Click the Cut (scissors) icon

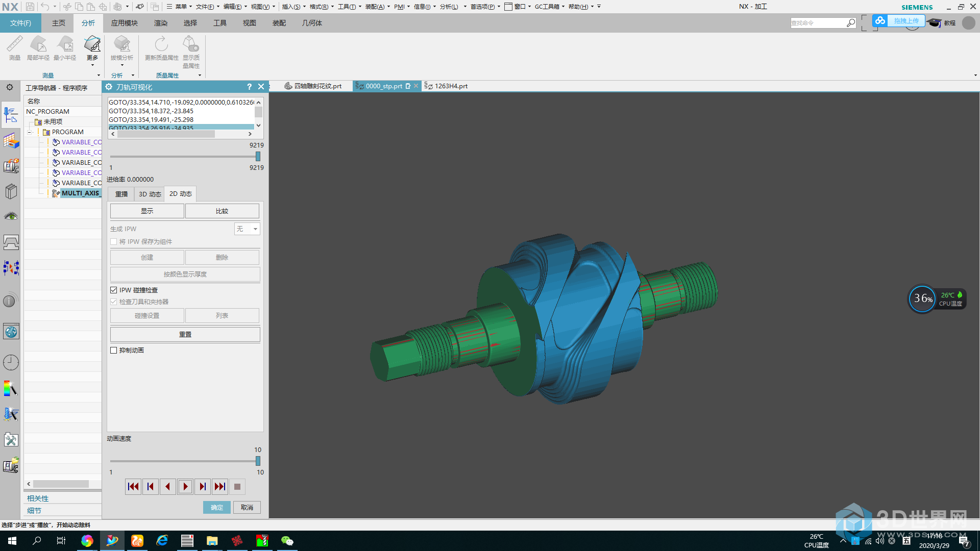click(67, 7)
